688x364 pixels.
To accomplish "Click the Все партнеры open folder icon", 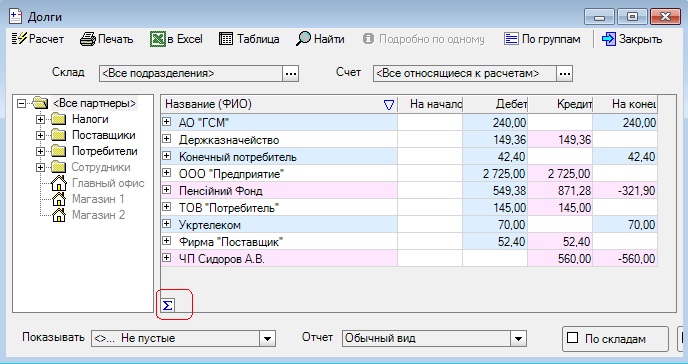I will [x=40, y=103].
